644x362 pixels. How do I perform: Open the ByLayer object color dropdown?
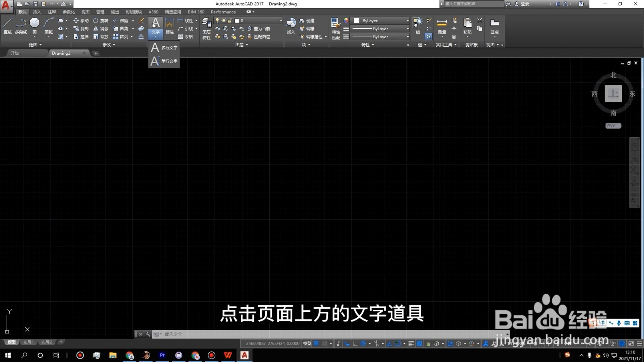380,21
